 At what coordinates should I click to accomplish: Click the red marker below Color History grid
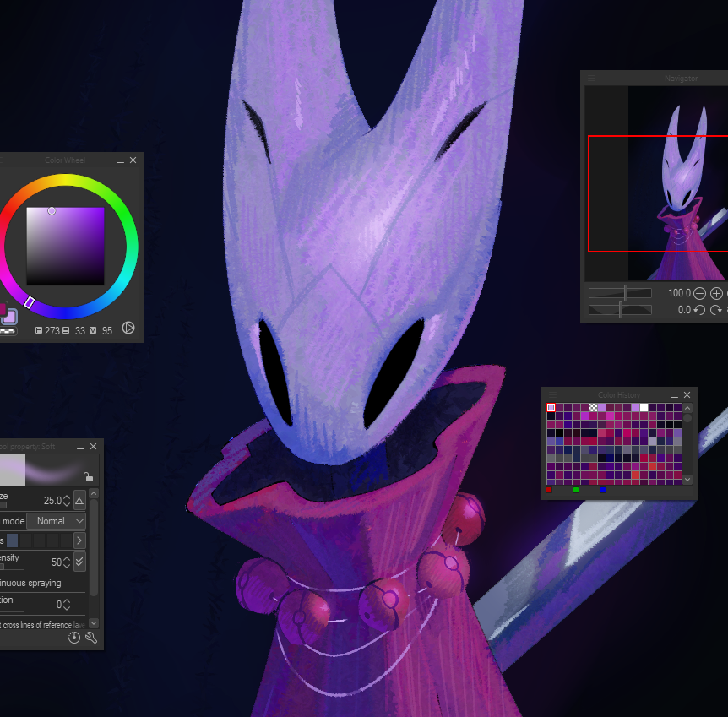point(549,490)
